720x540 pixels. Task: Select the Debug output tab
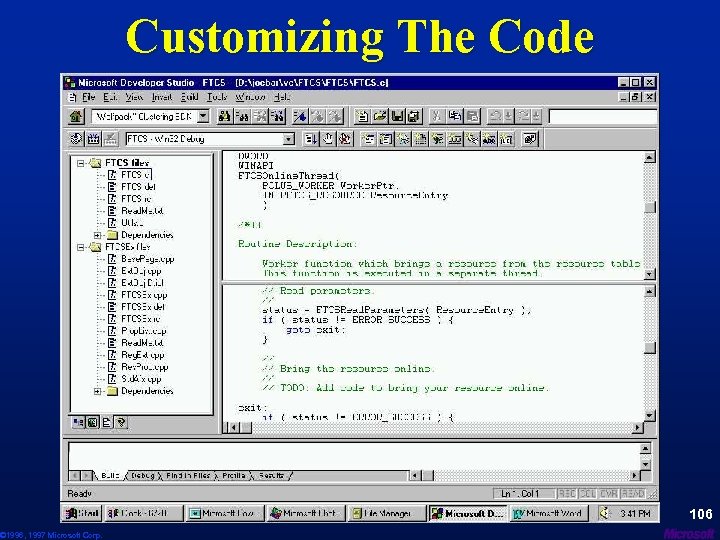[142, 476]
